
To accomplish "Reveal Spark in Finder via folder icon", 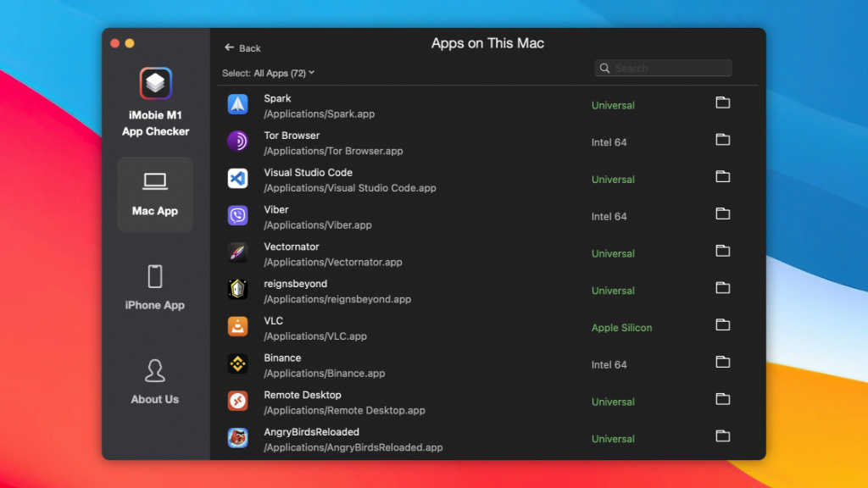I will (x=722, y=103).
